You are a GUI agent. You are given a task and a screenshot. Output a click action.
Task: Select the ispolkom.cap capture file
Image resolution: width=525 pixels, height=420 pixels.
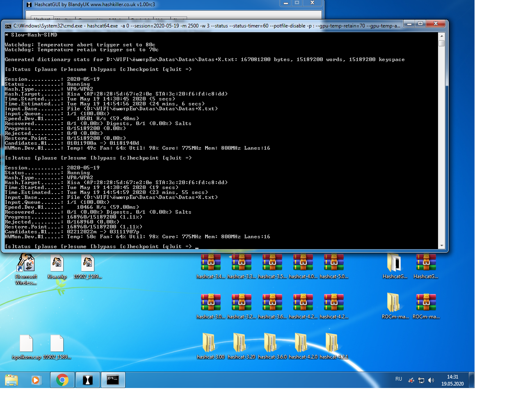click(x=26, y=344)
